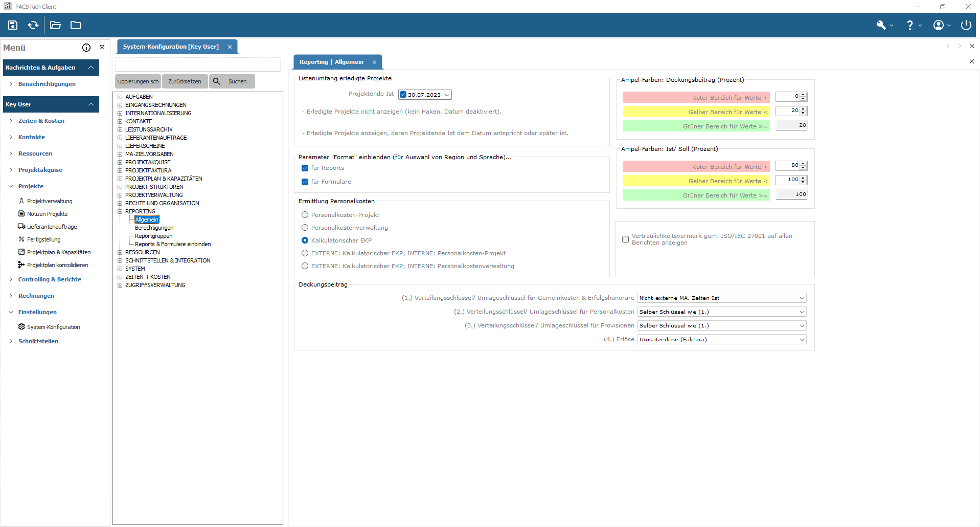
Task: Expand the 'Controlling & Berichte' menu section
Action: pyautogui.click(x=50, y=279)
